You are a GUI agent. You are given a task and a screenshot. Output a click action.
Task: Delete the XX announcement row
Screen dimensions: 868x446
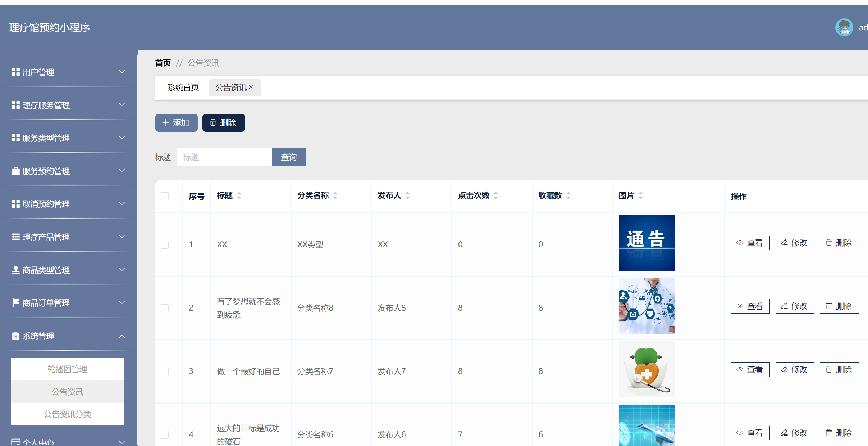pyautogui.click(x=839, y=243)
